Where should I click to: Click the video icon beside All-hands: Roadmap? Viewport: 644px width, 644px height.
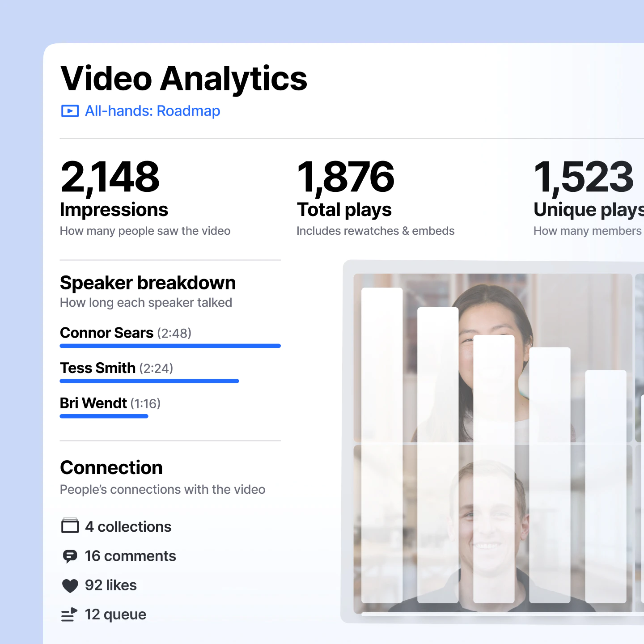coord(70,111)
